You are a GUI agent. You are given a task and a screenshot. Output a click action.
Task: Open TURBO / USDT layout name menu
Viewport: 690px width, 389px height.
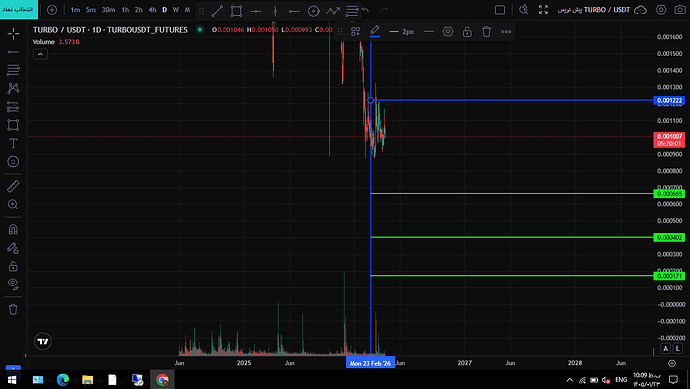point(593,10)
